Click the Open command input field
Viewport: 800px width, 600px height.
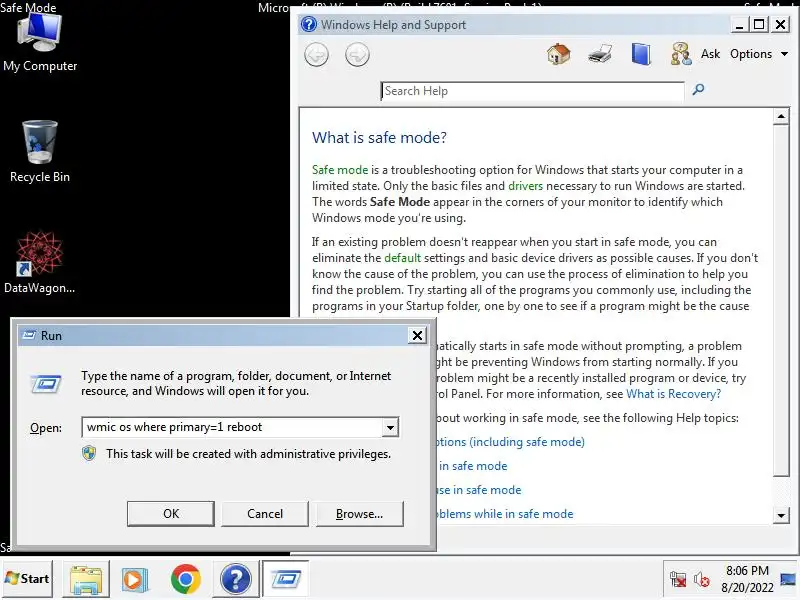tap(232, 428)
